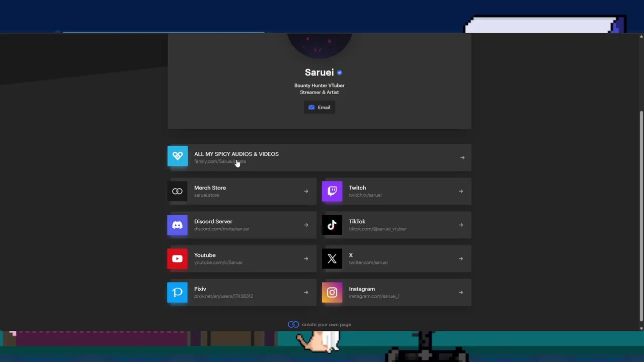Click the YouTube play logo icon
644x362 pixels.
click(177, 258)
